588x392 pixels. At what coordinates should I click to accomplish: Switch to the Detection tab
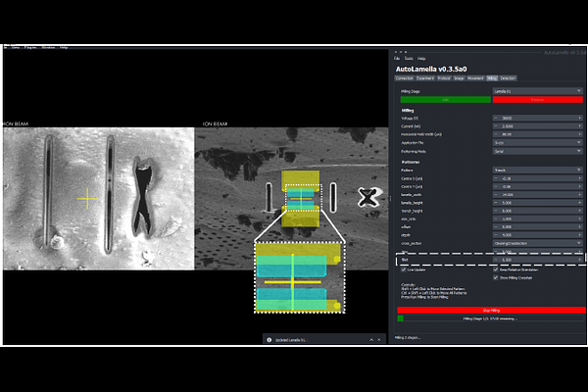508,78
